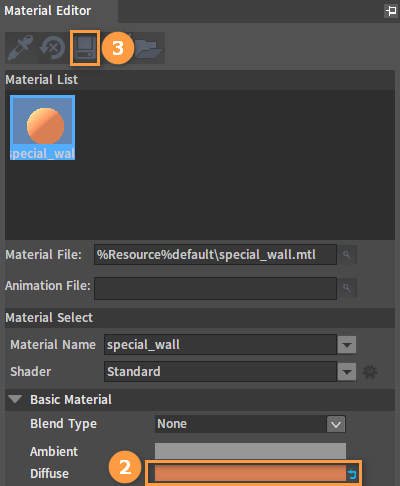Screen dimensions: 400x486
Task: Open the gray Ambient color swatch
Action: (x=250, y=451)
